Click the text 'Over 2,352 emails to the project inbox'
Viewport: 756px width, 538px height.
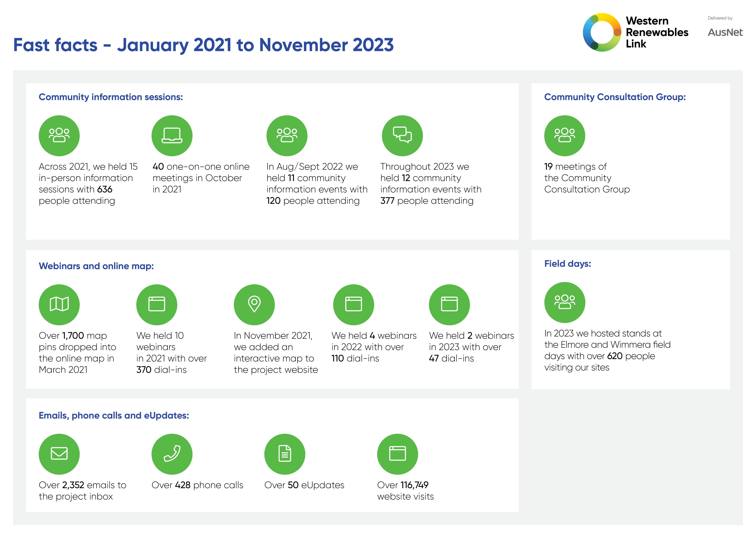(82, 491)
